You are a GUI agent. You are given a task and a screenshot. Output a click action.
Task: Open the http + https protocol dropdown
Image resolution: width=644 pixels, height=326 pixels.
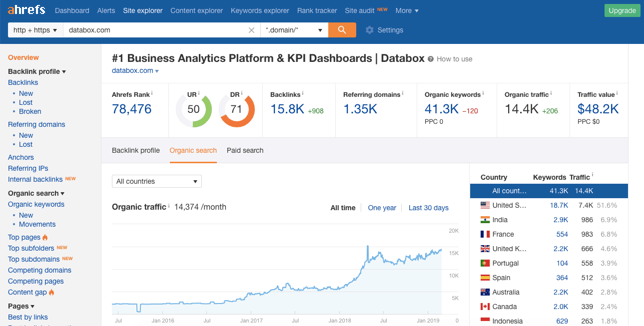point(35,30)
